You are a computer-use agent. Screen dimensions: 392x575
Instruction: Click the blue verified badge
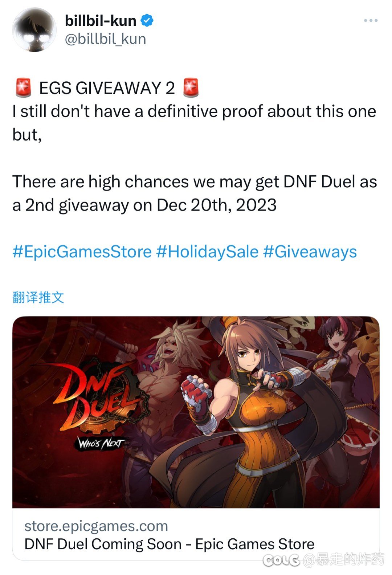click(x=147, y=21)
